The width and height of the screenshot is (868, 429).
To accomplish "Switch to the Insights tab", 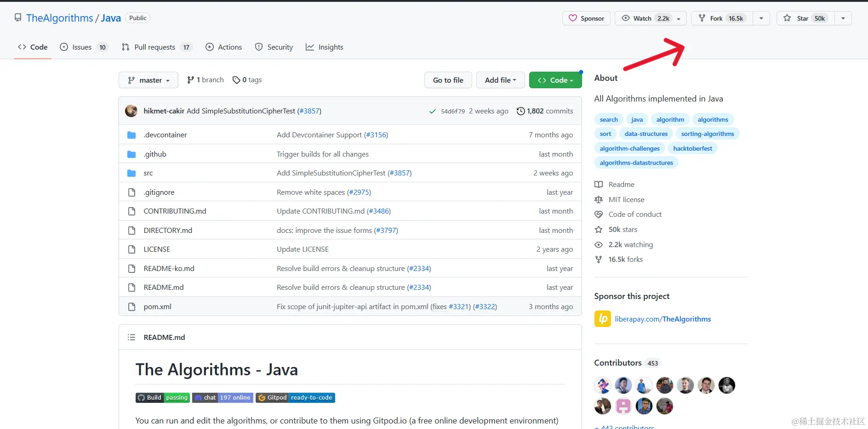I will 325,47.
